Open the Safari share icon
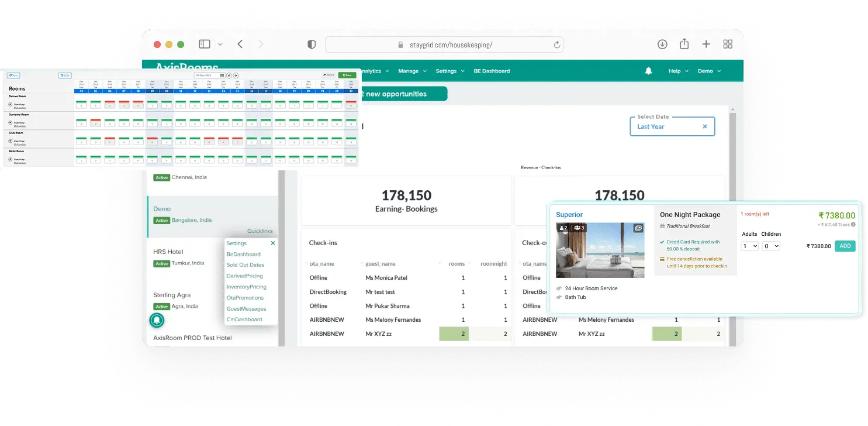Image resolution: width=868 pixels, height=426 pixels. (x=684, y=44)
